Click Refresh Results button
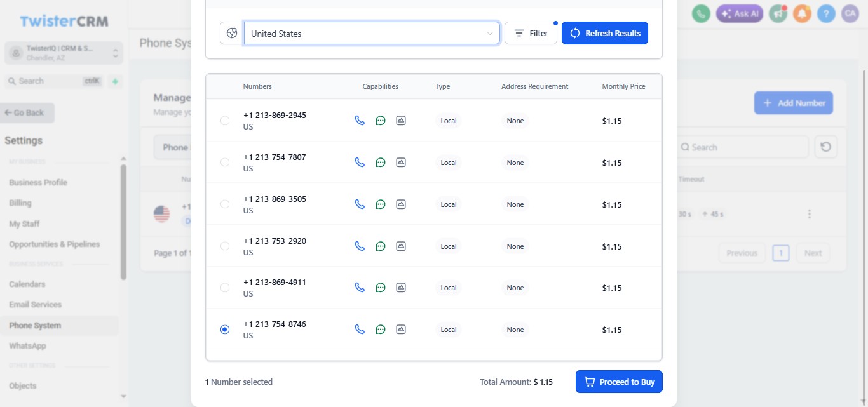 [x=605, y=34]
